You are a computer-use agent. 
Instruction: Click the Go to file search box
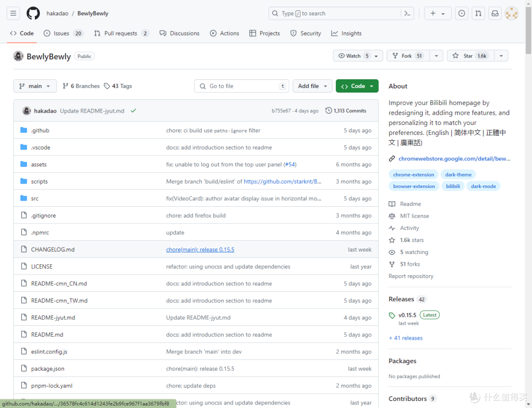click(x=241, y=86)
